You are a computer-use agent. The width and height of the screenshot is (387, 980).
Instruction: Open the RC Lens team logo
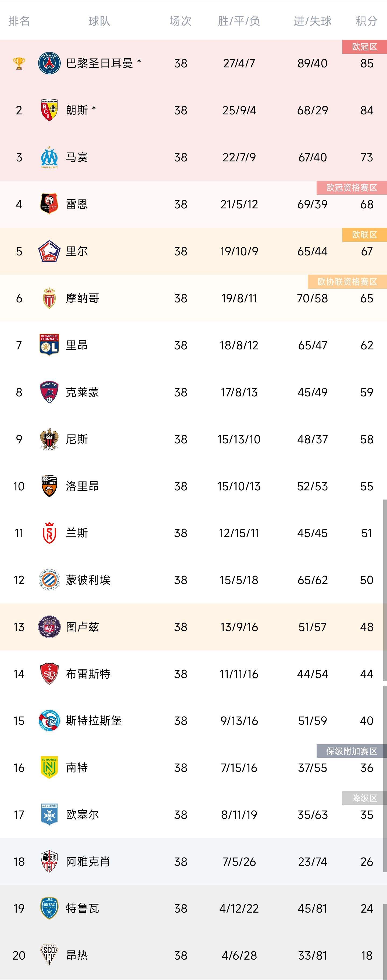click(49, 110)
